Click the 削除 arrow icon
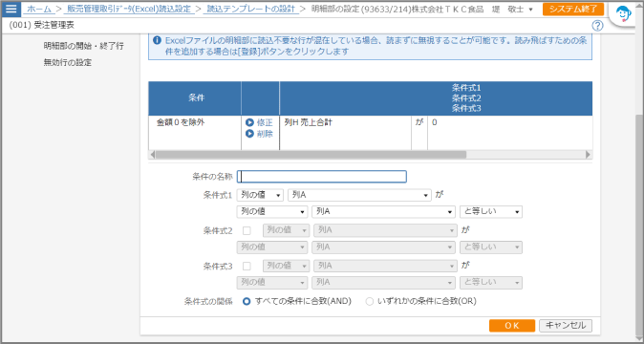 (x=249, y=134)
